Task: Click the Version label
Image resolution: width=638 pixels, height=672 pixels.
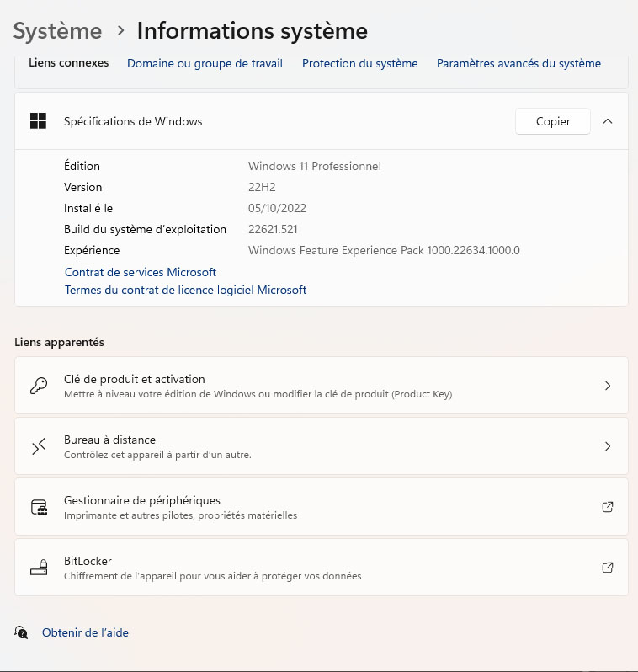Action: pyautogui.click(x=83, y=187)
